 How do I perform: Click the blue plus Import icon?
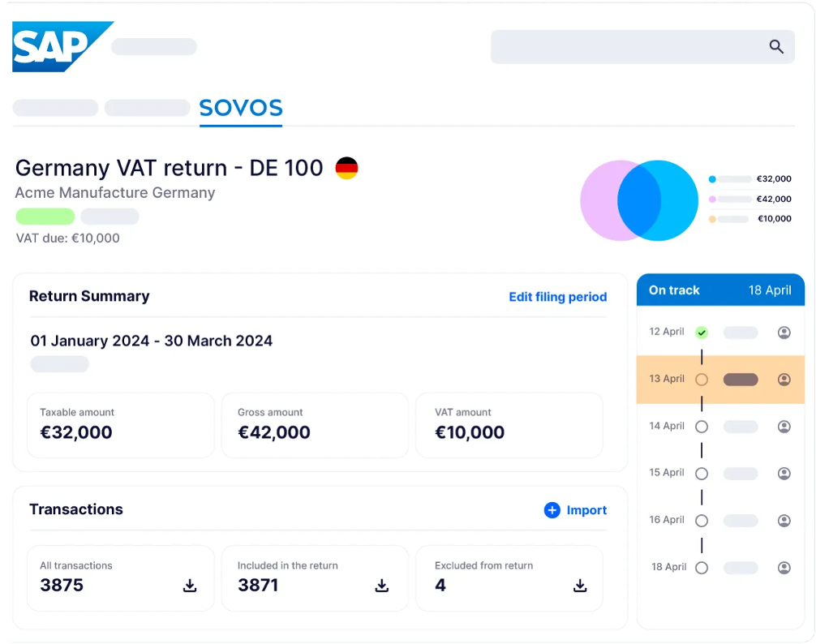[552, 510]
